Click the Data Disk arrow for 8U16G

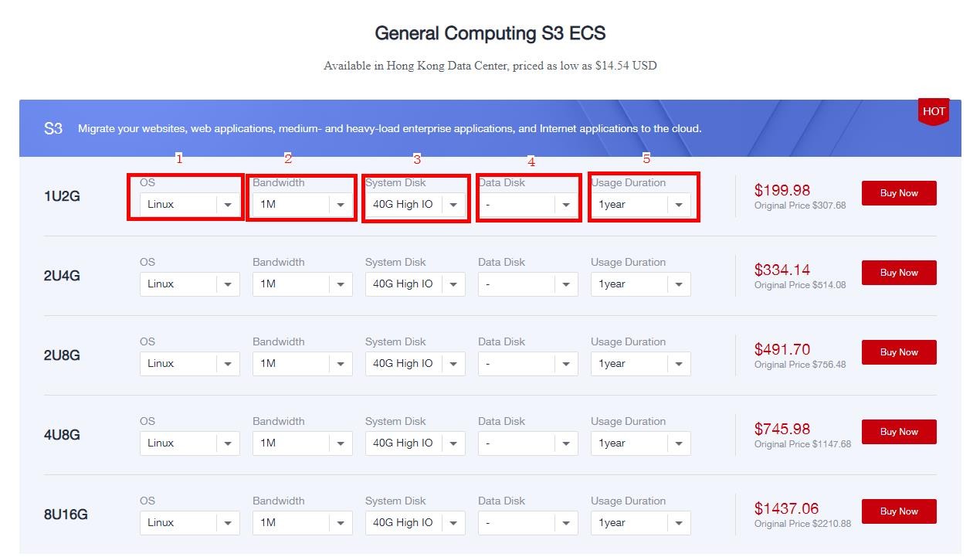click(x=566, y=523)
